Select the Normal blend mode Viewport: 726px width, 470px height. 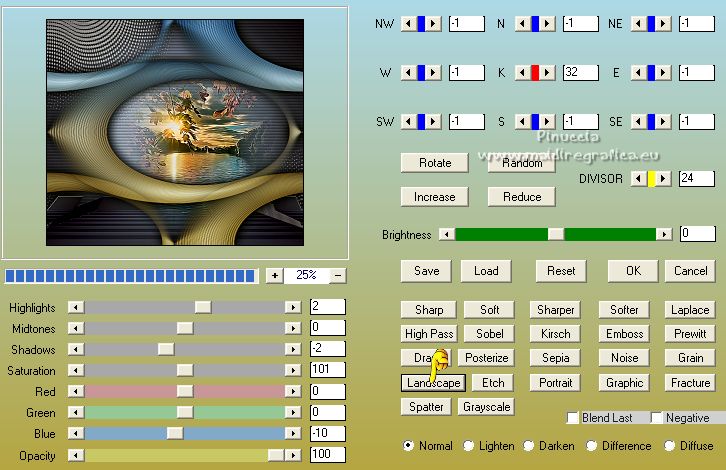[x=408, y=445]
